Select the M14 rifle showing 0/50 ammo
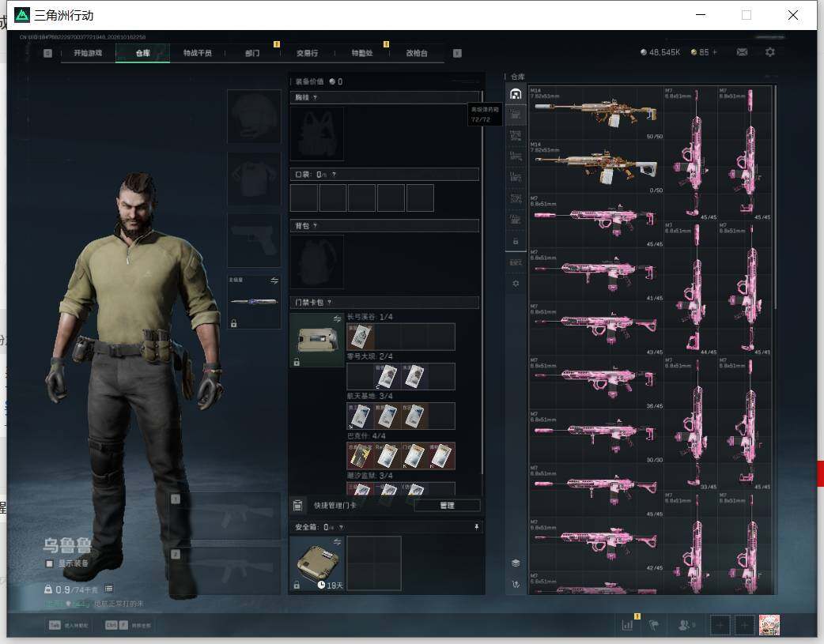Viewport: 824px width, 644px height. (596, 167)
